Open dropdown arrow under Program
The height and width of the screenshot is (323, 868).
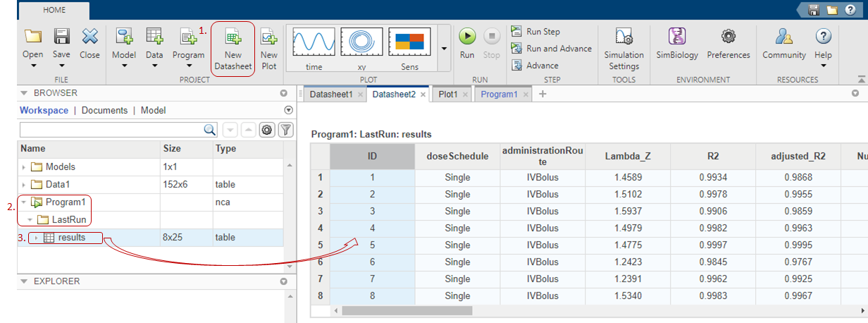pos(188,66)
